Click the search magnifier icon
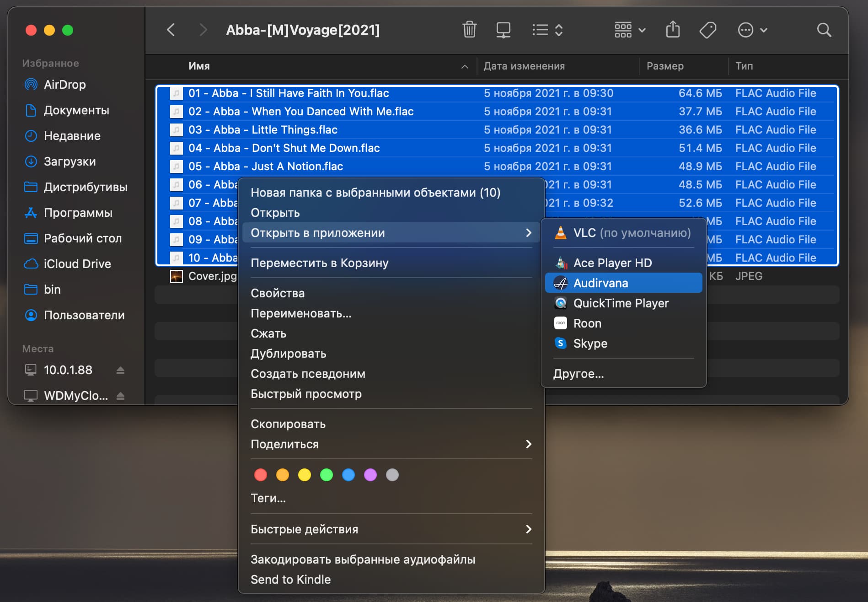Screen dimensions: 868x602 pos(824,30)
